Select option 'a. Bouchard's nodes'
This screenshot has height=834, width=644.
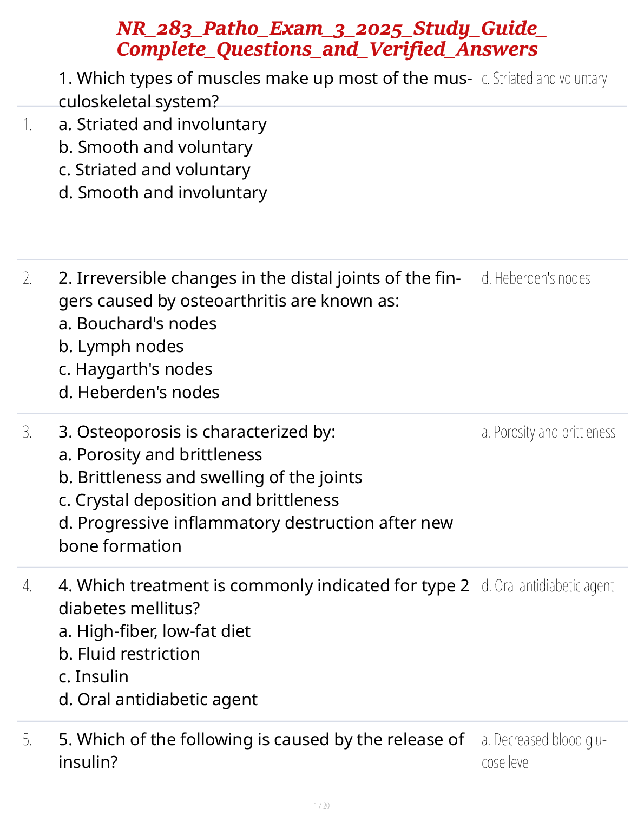click(137, 324)
